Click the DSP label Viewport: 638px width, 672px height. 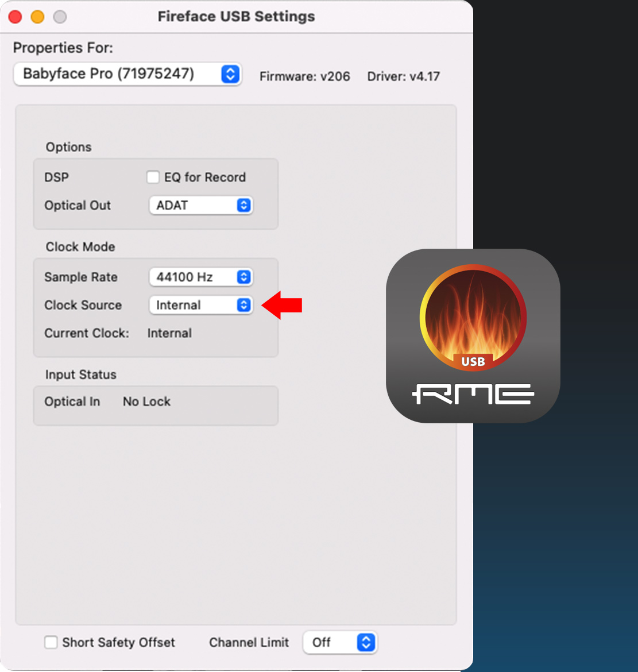pos(56,177)
